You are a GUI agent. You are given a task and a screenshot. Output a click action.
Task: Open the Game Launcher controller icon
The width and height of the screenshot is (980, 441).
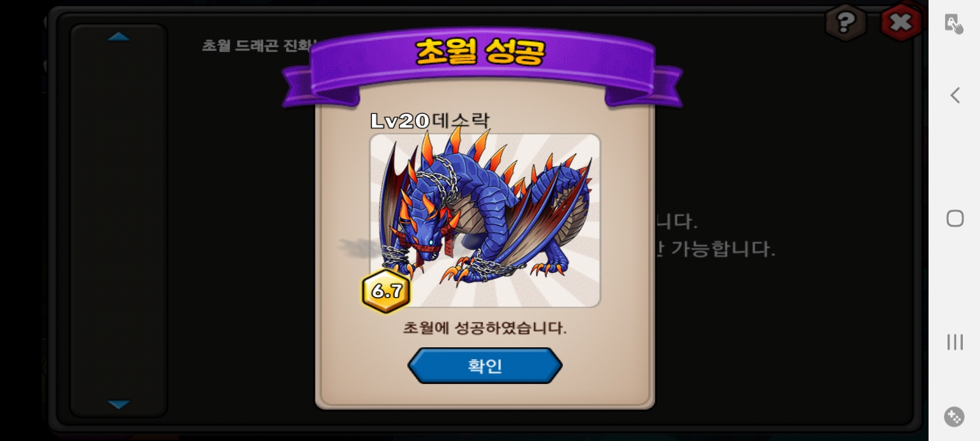954,417
